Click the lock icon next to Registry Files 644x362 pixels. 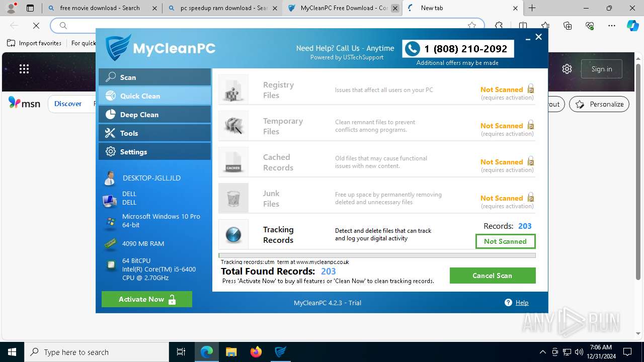click(x=530, y=89)
